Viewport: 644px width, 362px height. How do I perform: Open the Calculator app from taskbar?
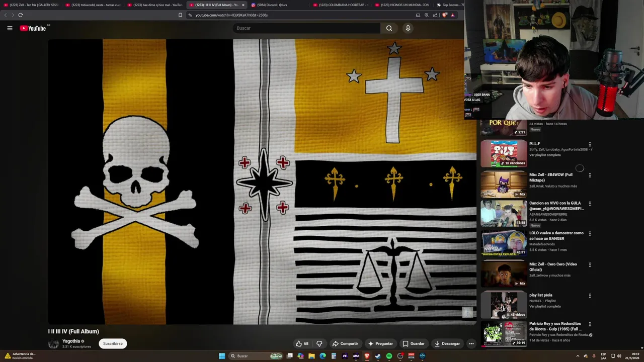coord(334,356)
